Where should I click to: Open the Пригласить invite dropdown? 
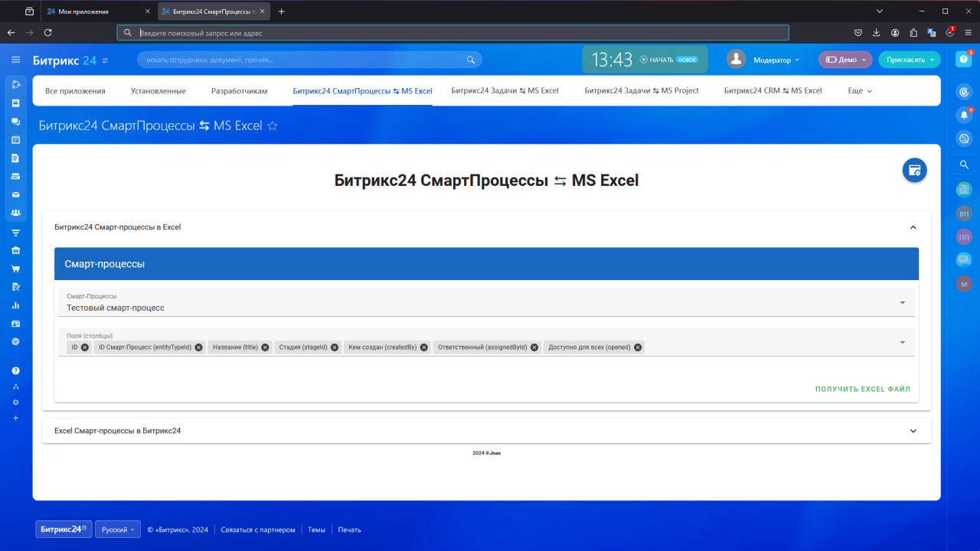coord(910,60)
